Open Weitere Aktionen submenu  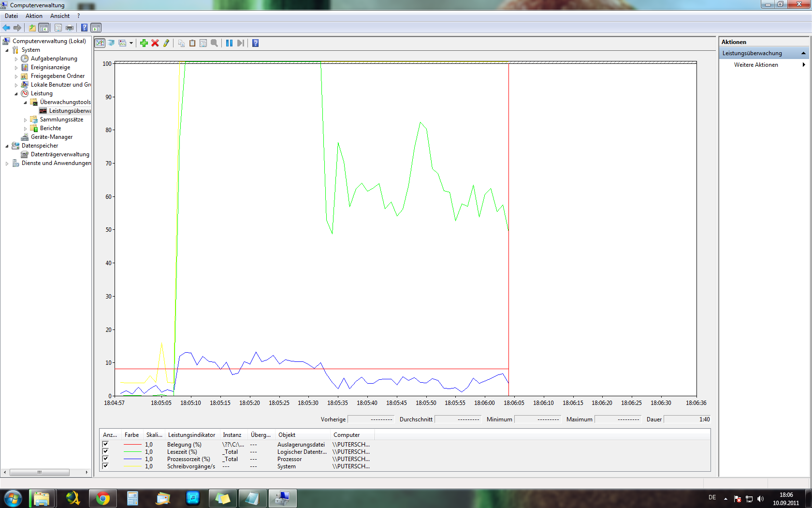(x=764, y=65)
